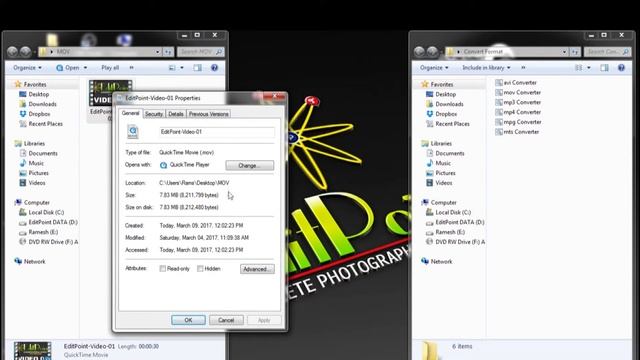Check the Hidden attribute checkbox
Viewport: 640px width, 360px height.
[x=200, y=269]
